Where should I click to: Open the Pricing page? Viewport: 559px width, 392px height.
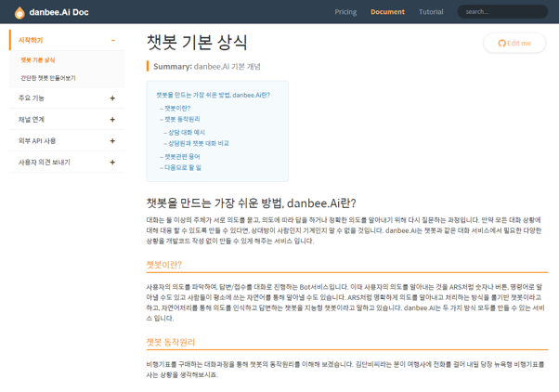(345, 12)
